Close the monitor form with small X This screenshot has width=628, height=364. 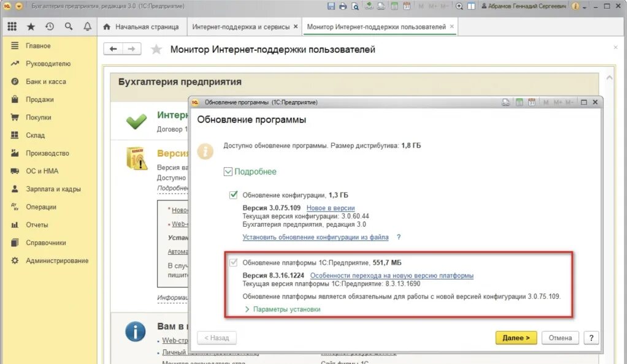point(616,47)
